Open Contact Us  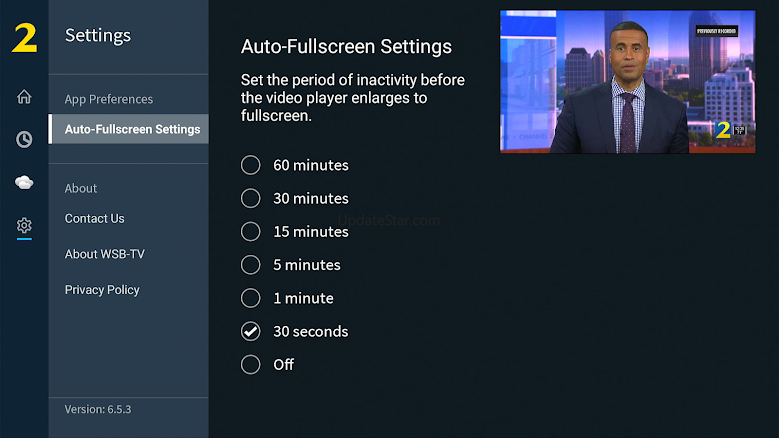point(94,219)
